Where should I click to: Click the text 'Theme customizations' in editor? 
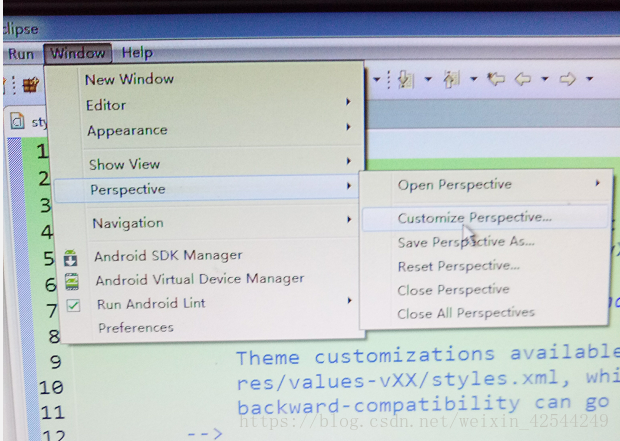(x=366, y=355)
